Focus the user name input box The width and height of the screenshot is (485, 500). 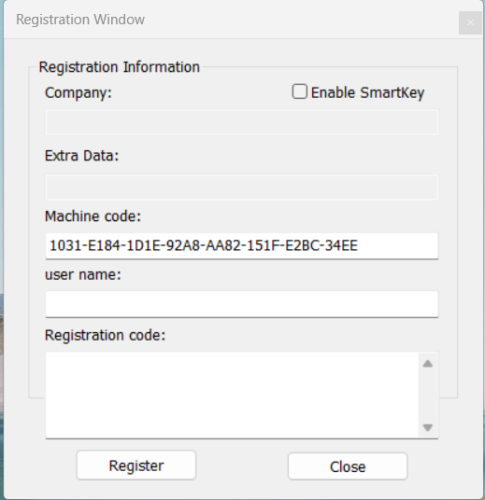tap(242, 304)
